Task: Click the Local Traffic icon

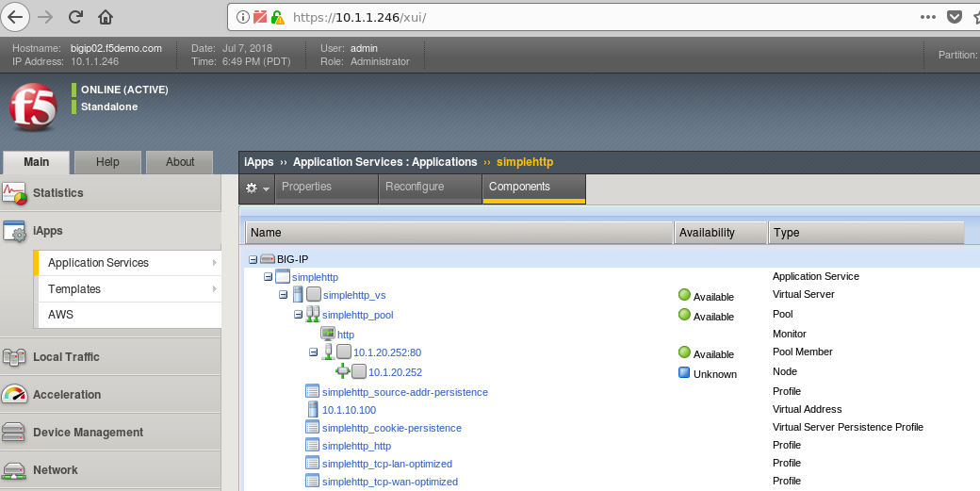Action: point(14,357)
